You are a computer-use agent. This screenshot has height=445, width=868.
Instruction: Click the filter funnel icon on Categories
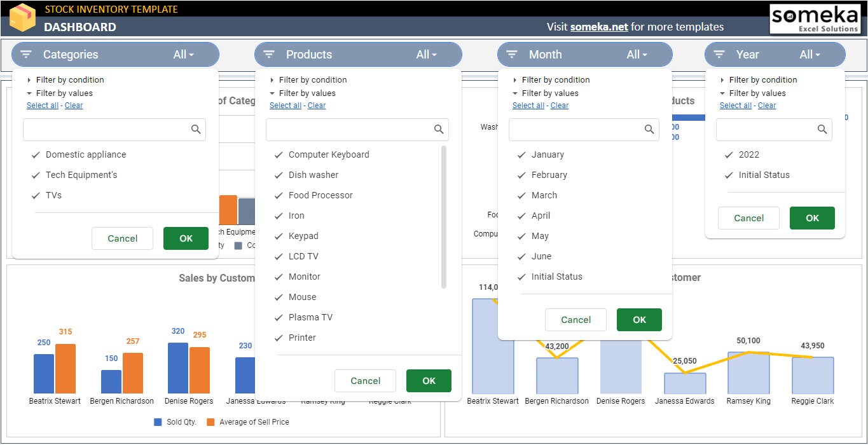25,54
